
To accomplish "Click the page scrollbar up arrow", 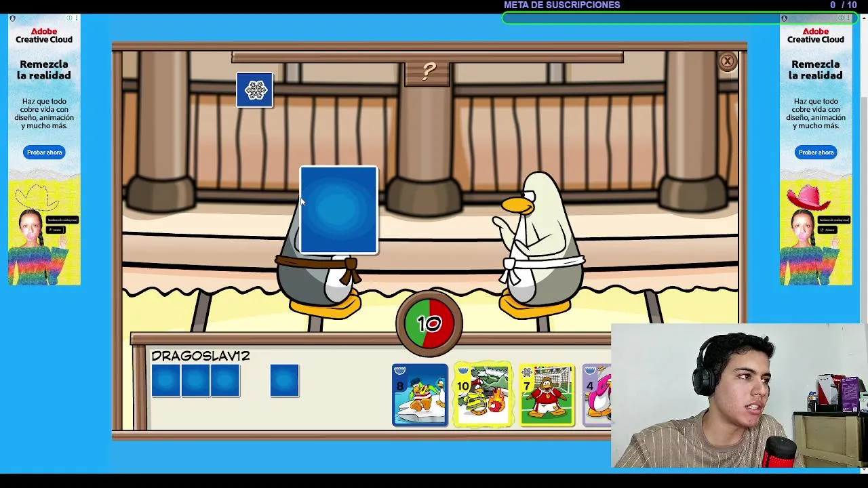I will [864, 19].
